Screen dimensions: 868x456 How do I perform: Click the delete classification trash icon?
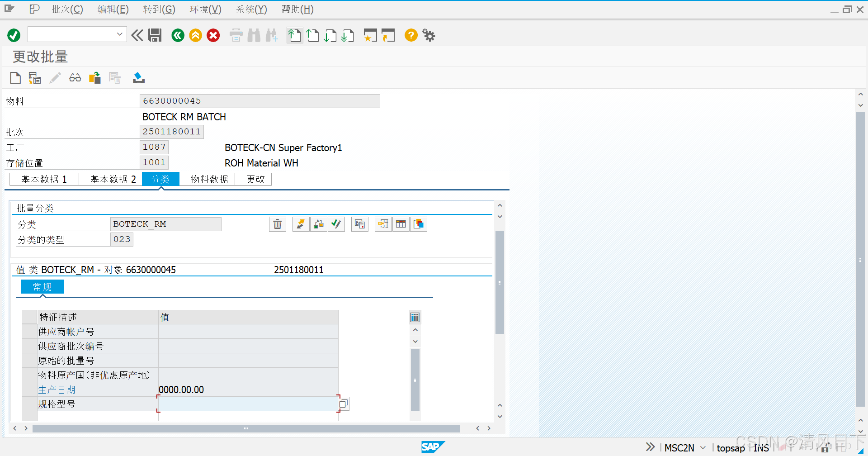tap(278, 224)
